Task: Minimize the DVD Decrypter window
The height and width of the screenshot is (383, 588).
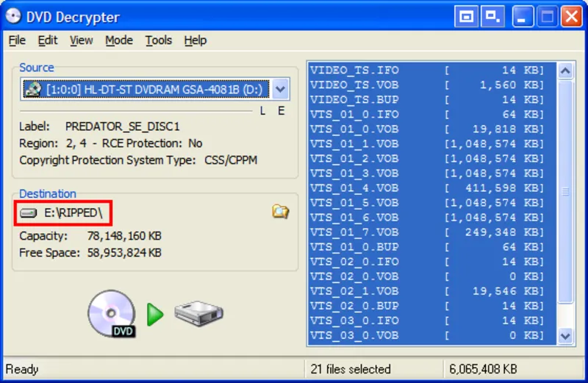Action: pos(523,16)
